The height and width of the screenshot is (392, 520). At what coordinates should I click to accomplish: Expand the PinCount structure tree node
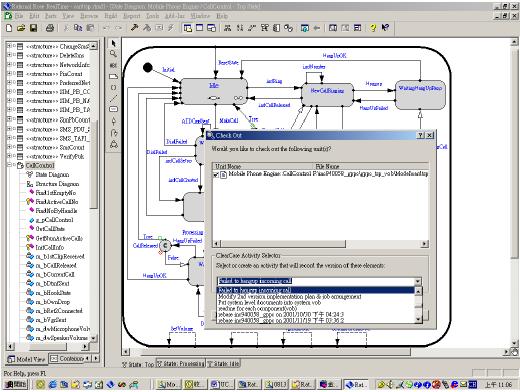click(9, 73)
